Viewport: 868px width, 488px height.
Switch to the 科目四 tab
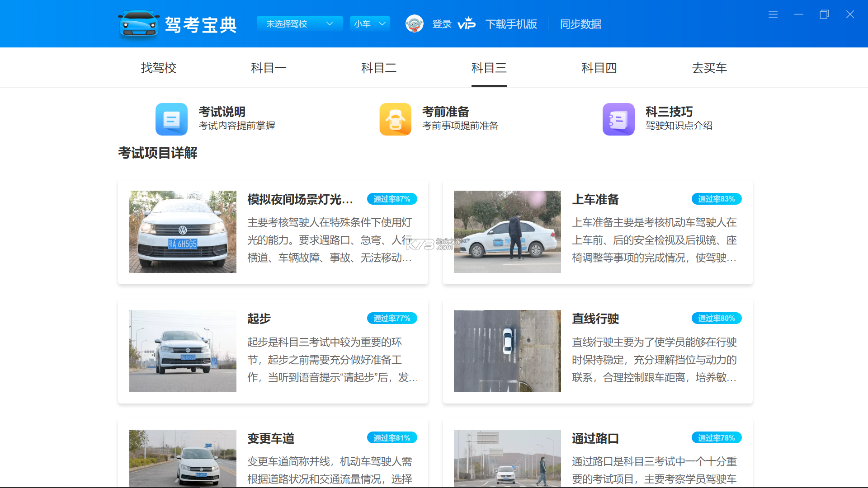pos(599,68)
